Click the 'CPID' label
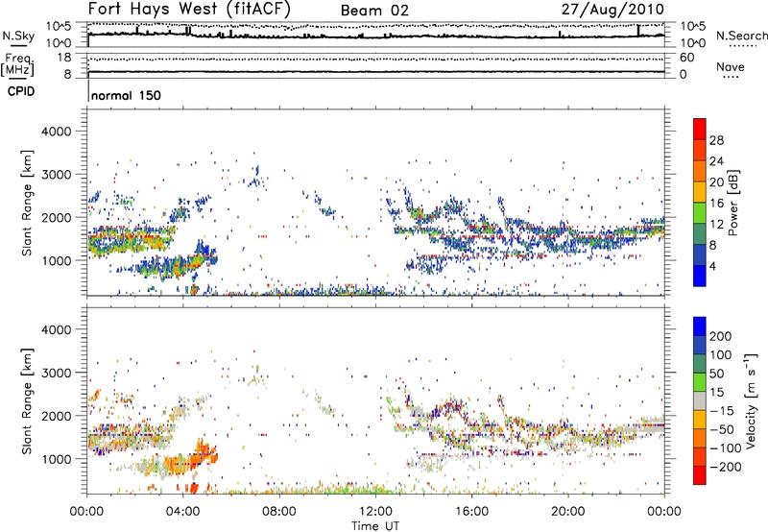Image resolution: width=768 pixels, height=532 pixels. [x=21, y=91]
